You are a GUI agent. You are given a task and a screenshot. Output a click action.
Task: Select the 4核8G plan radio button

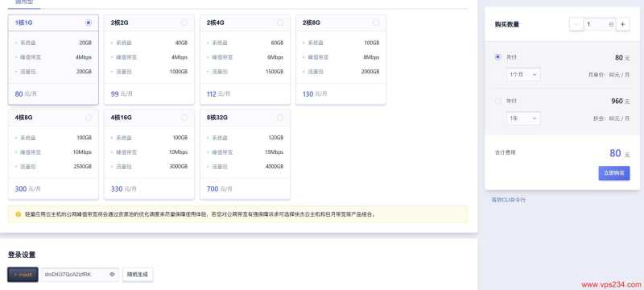(89, 118)
